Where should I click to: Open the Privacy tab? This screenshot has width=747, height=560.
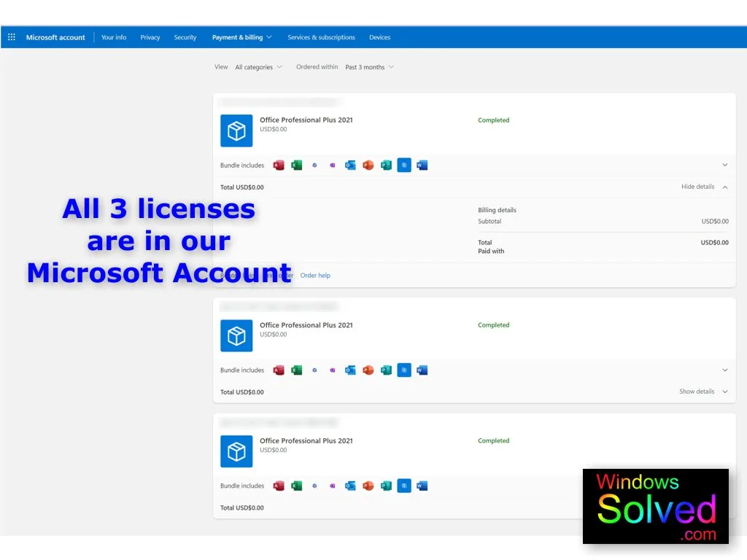tap(150, 37)
